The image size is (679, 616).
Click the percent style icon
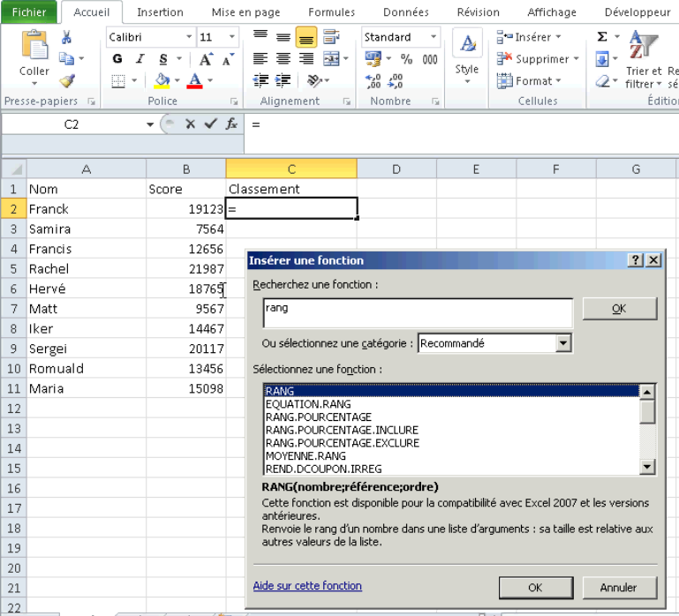pyautogui.click(x=406, y=59)
